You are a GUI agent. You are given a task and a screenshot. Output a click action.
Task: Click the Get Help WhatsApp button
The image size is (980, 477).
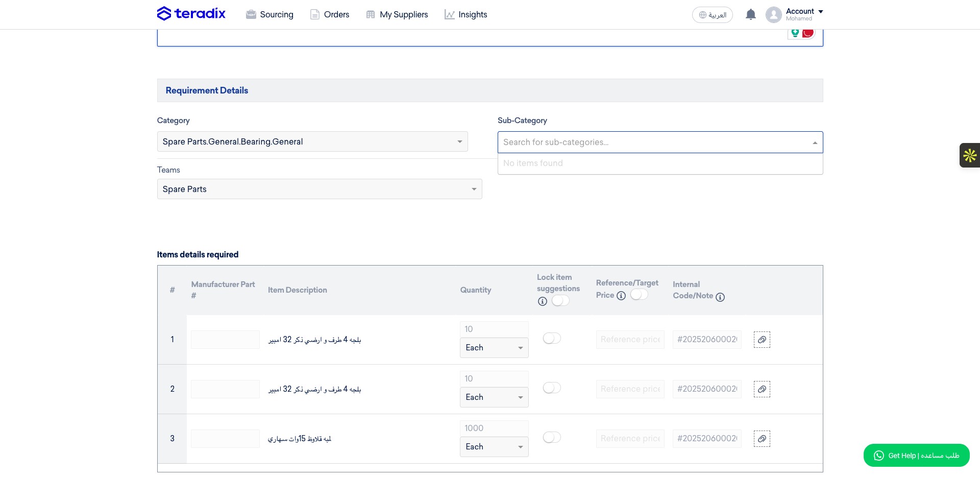click(917, 456)
